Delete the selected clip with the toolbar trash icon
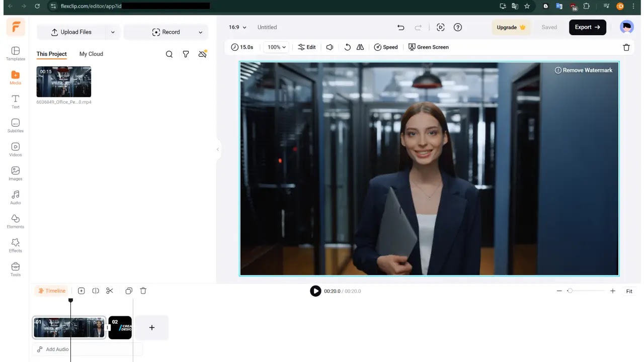Screen dimensions: 644x362 tap(626, 47)
